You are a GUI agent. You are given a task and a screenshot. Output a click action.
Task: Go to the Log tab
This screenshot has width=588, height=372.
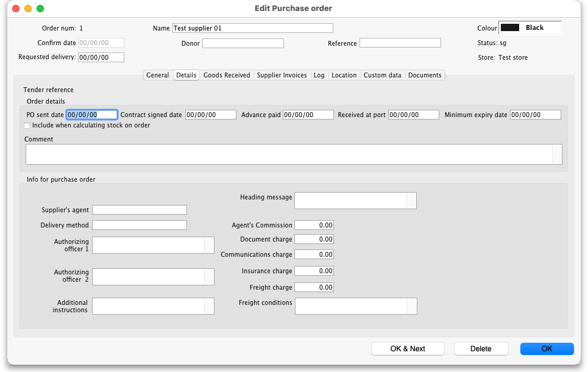[319, 75]
